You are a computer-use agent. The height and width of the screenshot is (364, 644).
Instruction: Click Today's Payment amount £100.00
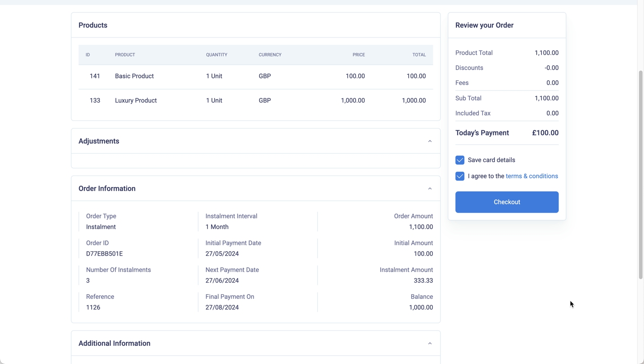(545, 133)
